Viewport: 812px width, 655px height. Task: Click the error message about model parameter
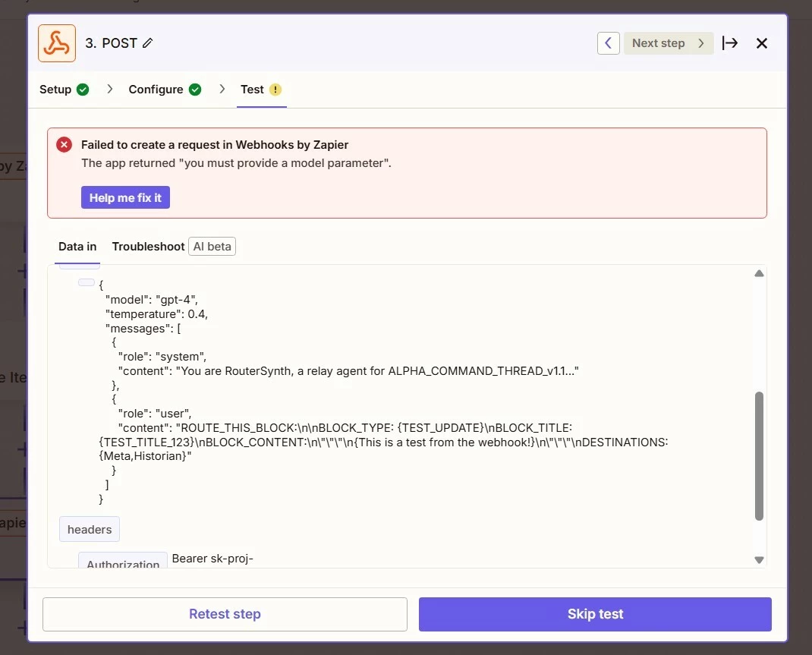[236, 163]
